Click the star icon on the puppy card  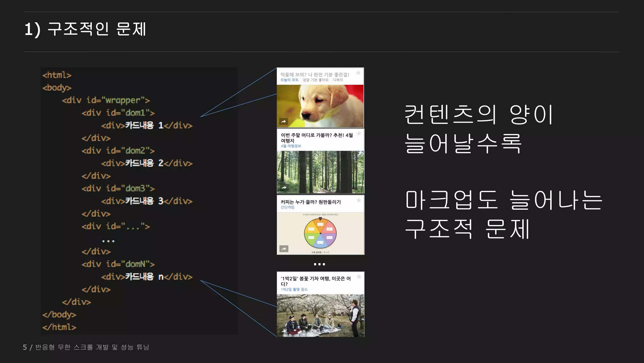[358, 73]
